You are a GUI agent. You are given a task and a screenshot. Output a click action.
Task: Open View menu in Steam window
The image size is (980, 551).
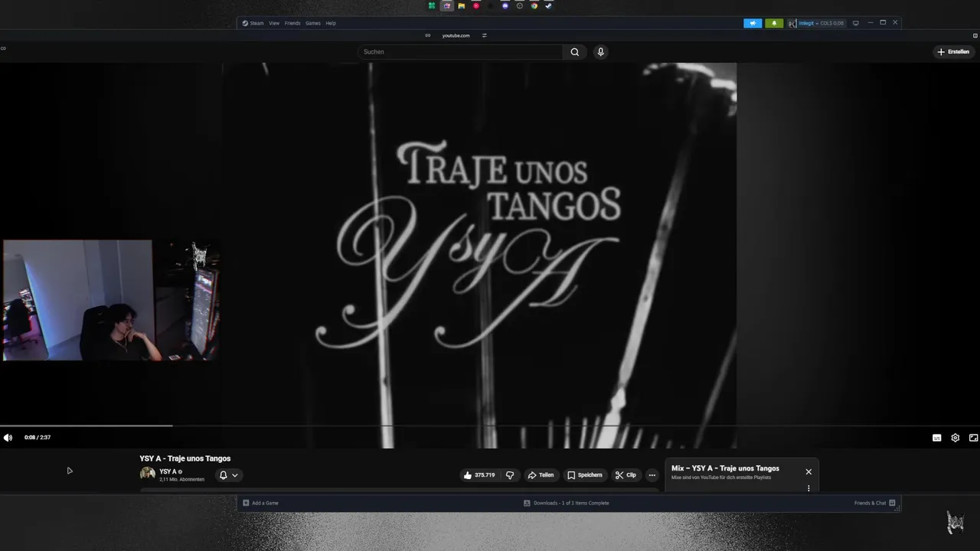(x=274, y=23)
